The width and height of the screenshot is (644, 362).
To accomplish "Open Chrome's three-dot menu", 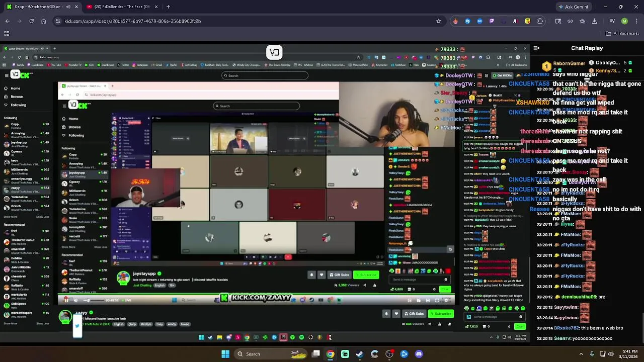I will (636, 21).
